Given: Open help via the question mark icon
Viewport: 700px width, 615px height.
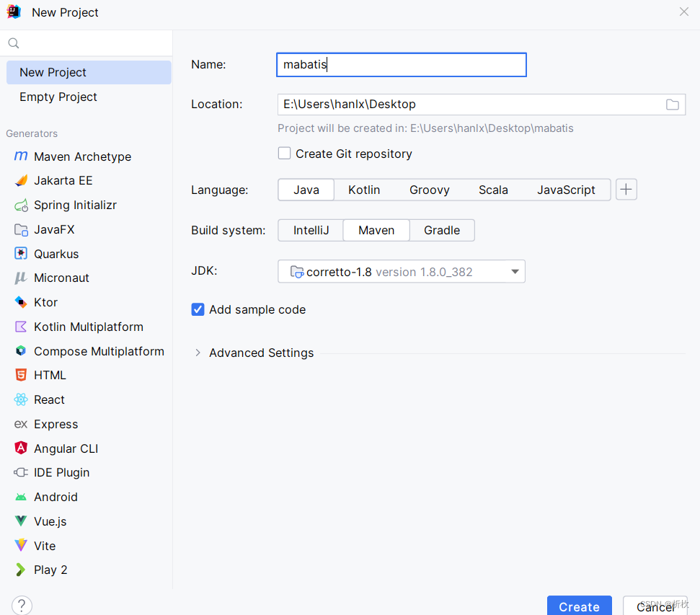Looking at the screenshot, I should tap(22, 606).
